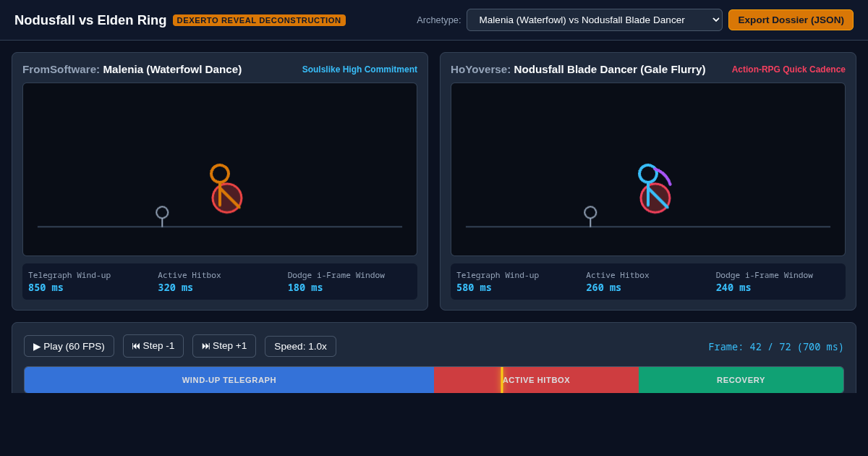Click the HoYoverse Nodusfall Blade Dancer heading
This screenshot has height=456, width=868.
pyautogui.click(x=578, y=69)
